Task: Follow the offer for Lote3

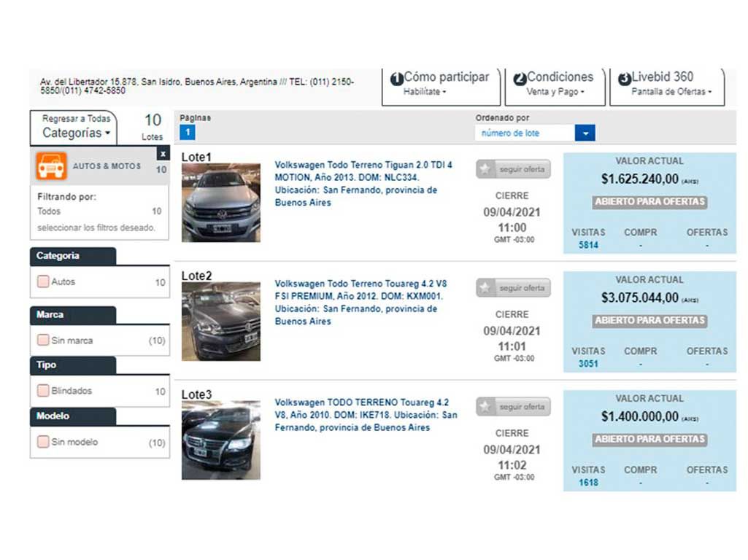Action: (513, 407)
